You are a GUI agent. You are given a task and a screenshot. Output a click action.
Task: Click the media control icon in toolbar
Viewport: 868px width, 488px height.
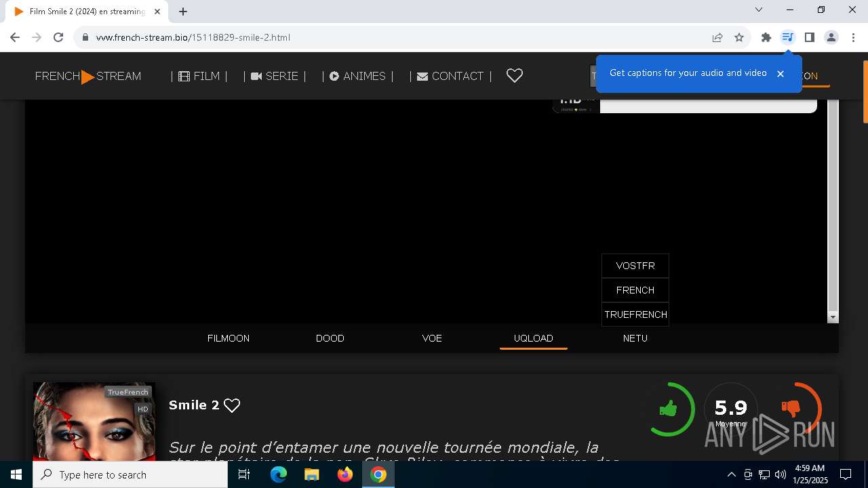(787, 37)
